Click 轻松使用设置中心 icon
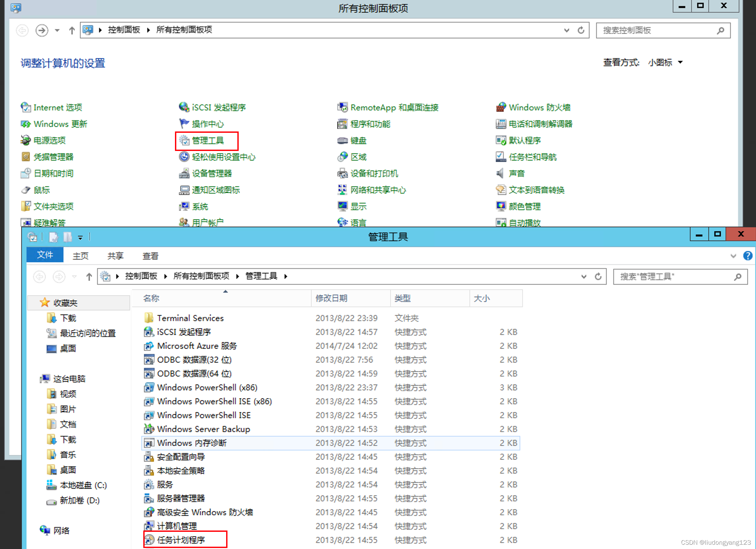The height and width of the screenshot is (549, 756). 184,157
